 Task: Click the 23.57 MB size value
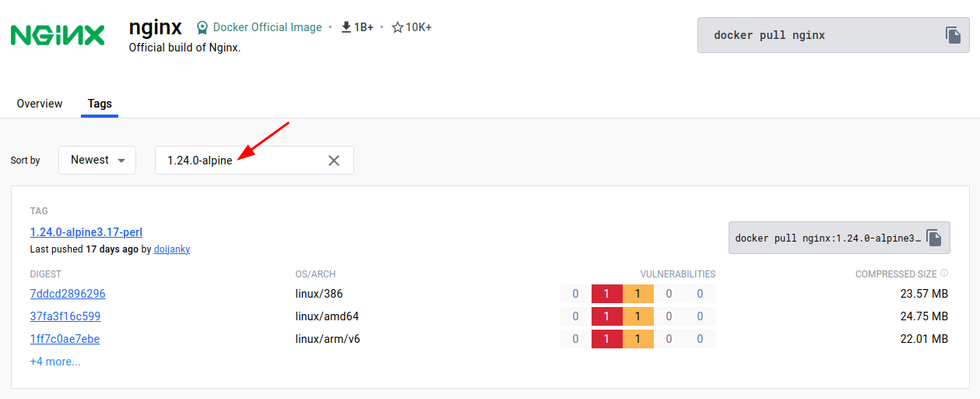pyautogui.click(x=924, y=294)
